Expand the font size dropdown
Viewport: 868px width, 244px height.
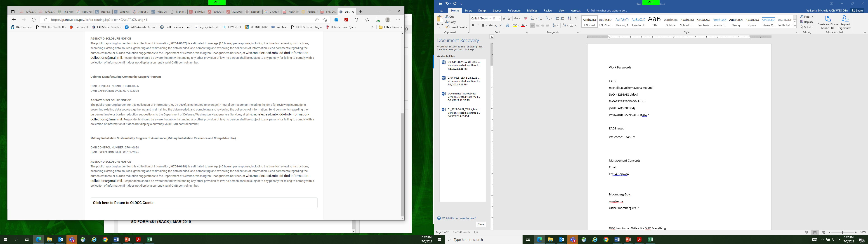tap(500, 19)
